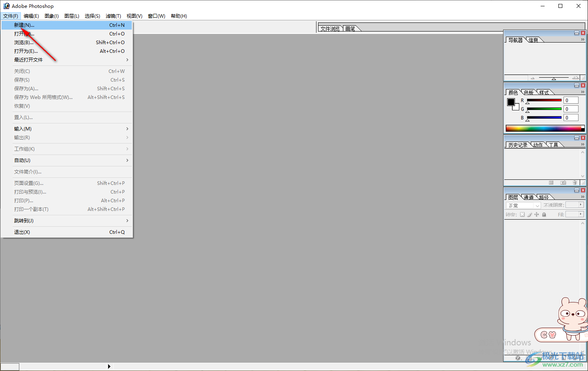Screen dimensions: 588x371
Task: Close the History panel with red X
Action: [x=583, y=138]
